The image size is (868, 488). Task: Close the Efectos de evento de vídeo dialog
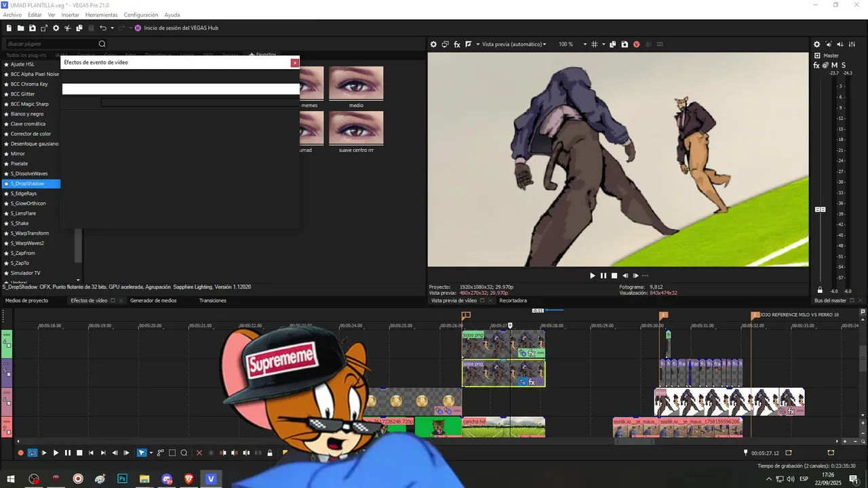(295, 62)
